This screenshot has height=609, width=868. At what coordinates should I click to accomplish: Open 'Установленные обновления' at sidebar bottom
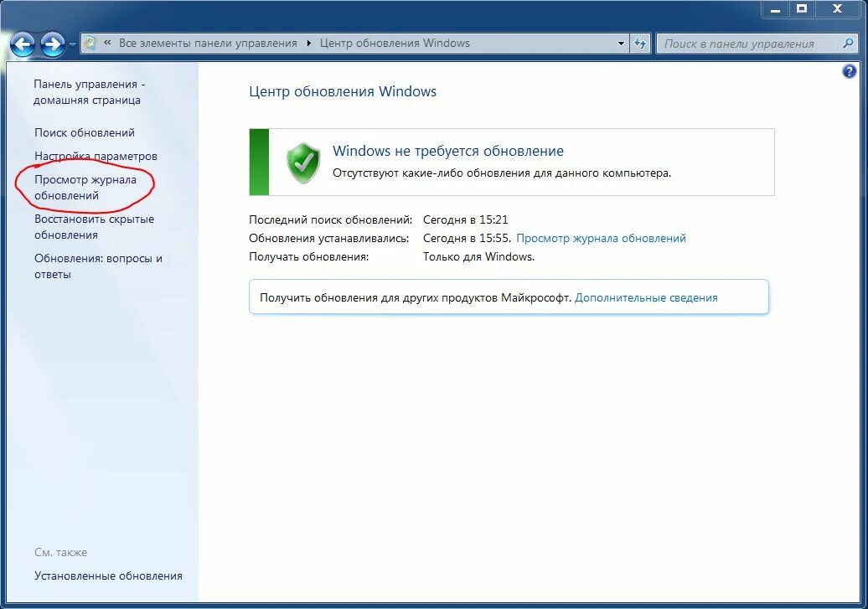pyautogui.click(x=108, y=575)
